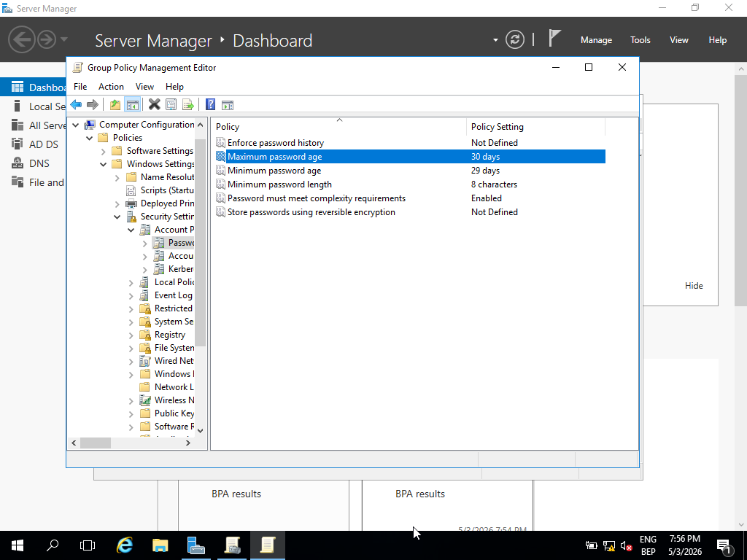Open Action Center notification icon
747x560 pixels.
tap(724, 545)
